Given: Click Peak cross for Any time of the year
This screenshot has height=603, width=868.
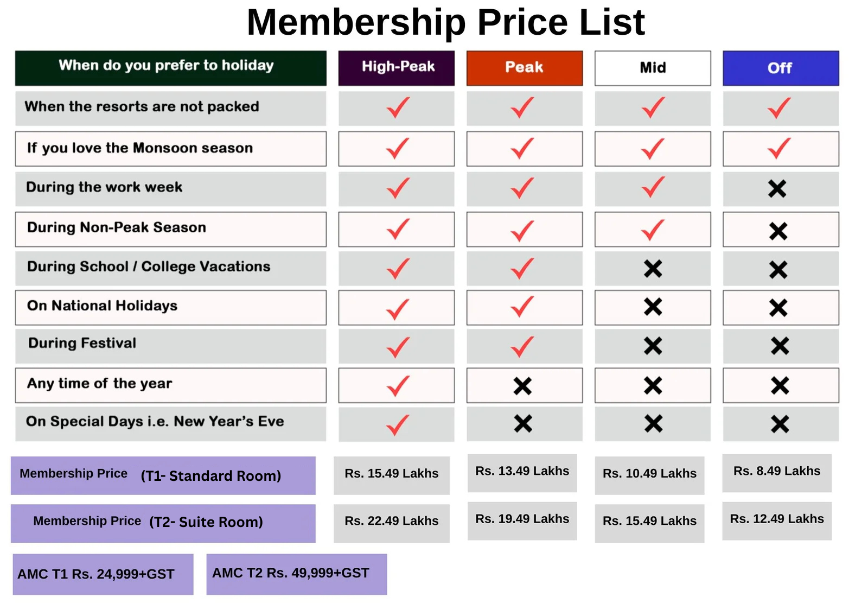Looking at the screenshot, I should click(x=522, y=386).
